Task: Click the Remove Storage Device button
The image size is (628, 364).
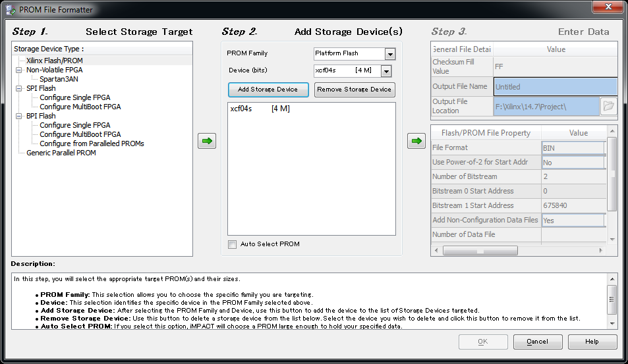Action: point(355,90)
